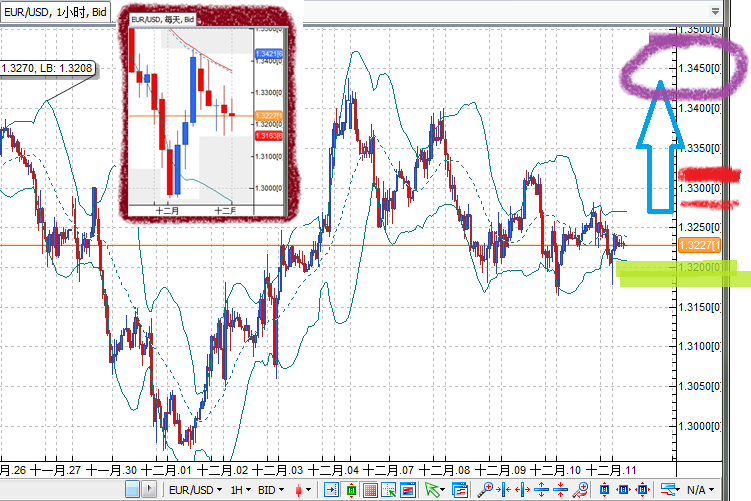Image resolution: width=751 pixels, height=501 pixels.
Task: Click the chart window thumbnail icon
Action: (408, 490)
